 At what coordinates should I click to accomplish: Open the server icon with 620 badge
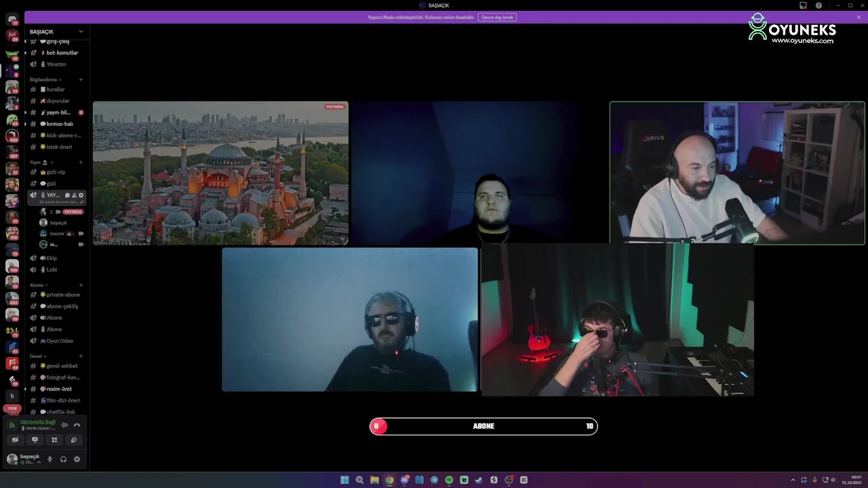12,136
